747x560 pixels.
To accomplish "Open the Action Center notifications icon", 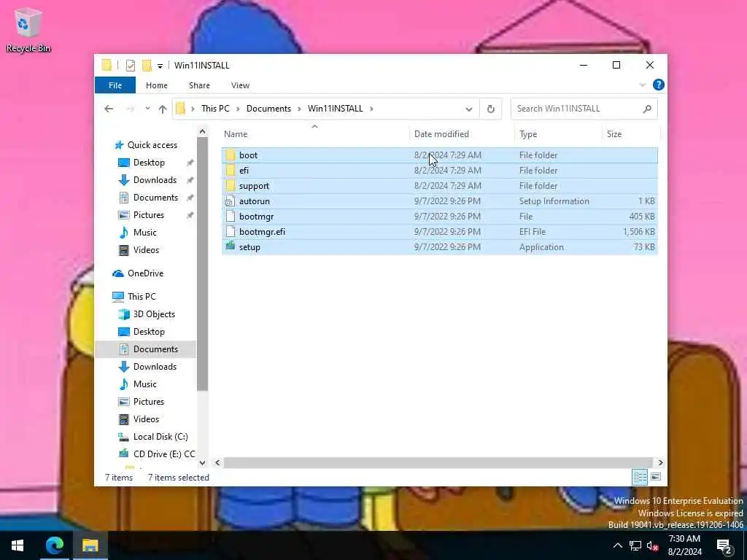I will 724,545.
